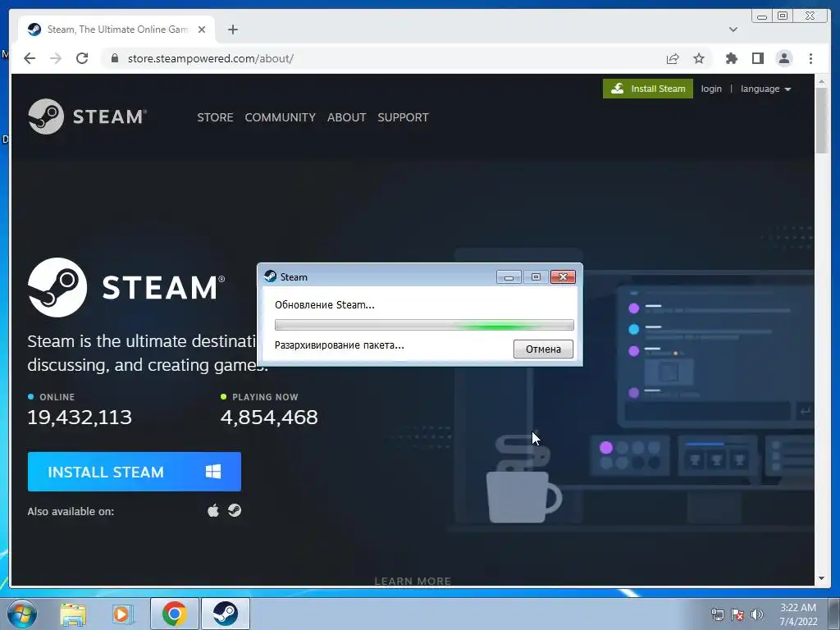Open the SUPPORT menu item
This screenshot has height=630, width=840.
(x=403, y=117)
